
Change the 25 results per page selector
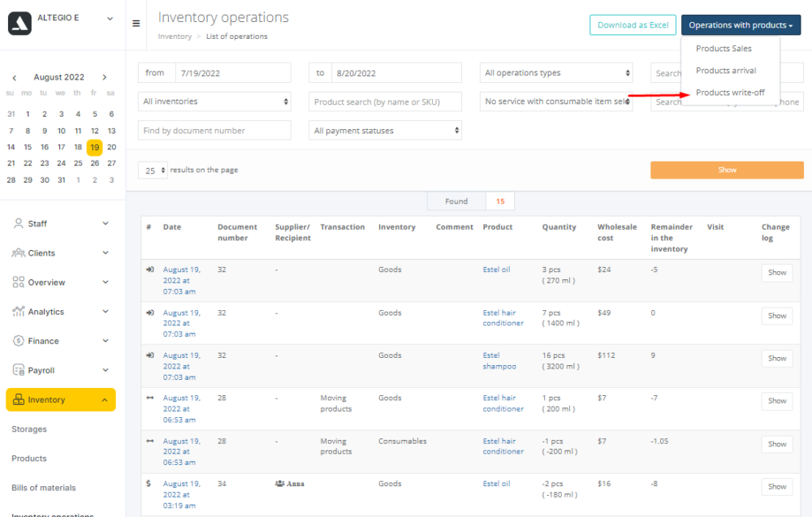tap(153, 170)
